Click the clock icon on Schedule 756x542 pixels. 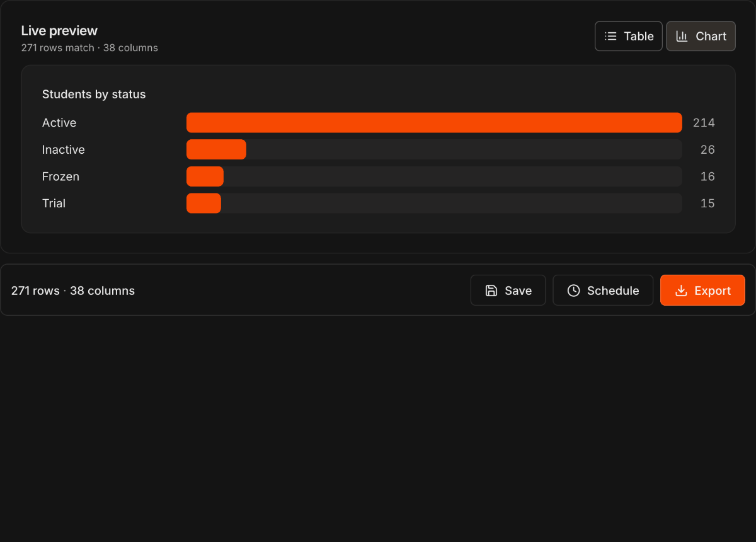point(573,291)
